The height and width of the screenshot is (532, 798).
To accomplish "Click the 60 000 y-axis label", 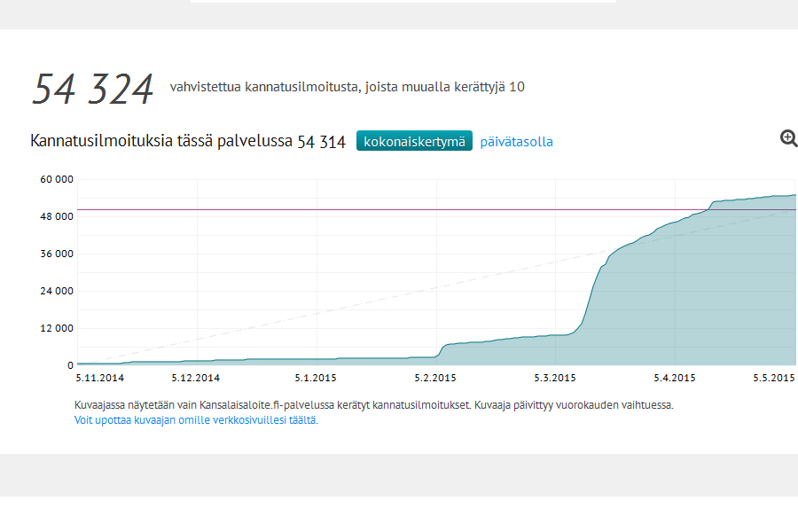I will pos(57,179).
